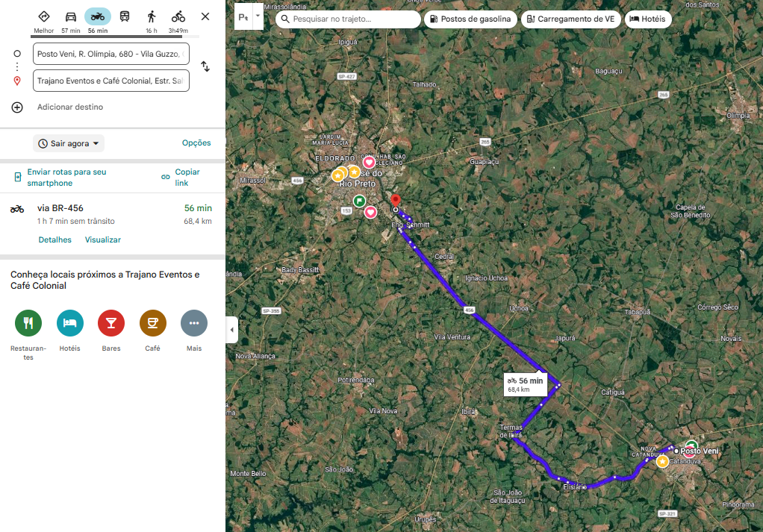This screenshot has width=763, height=532.
Task: Open the Sair agora departure dropdown
Action: pyautogui.click(x=69, y=143)
